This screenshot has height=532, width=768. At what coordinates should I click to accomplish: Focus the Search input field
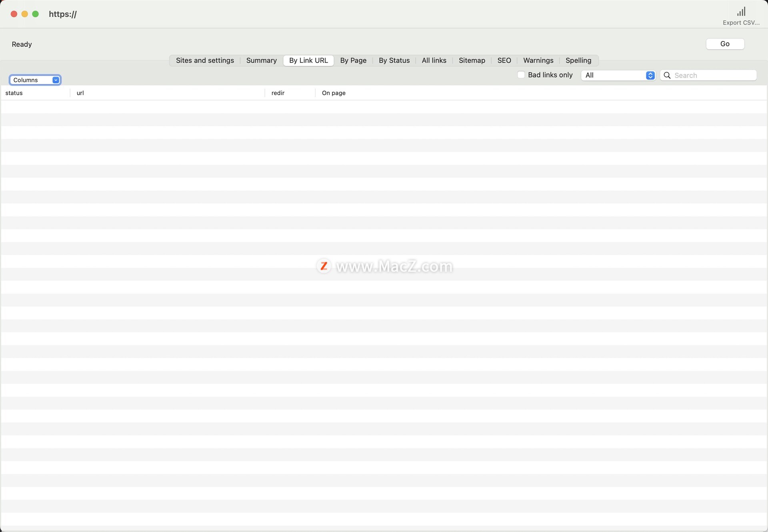708,75
